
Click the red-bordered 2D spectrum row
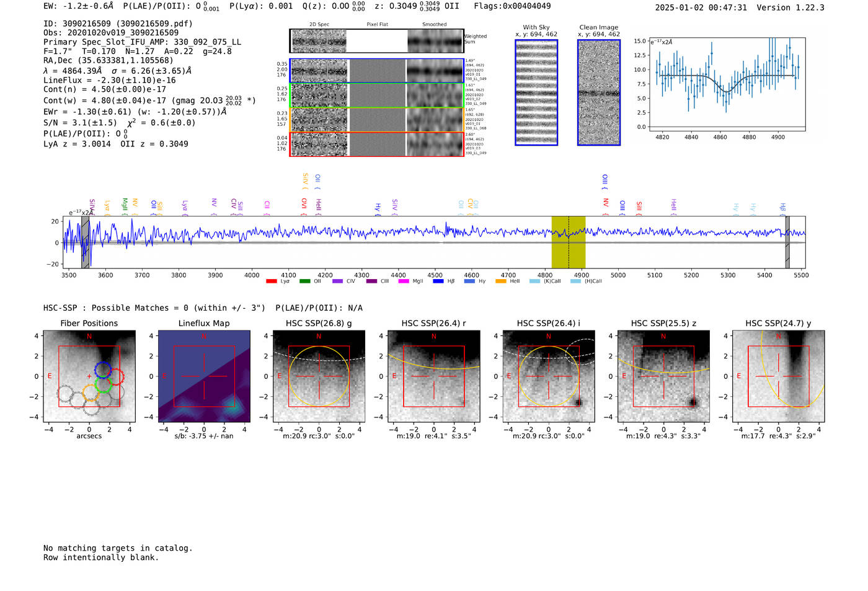pos(377,144)
